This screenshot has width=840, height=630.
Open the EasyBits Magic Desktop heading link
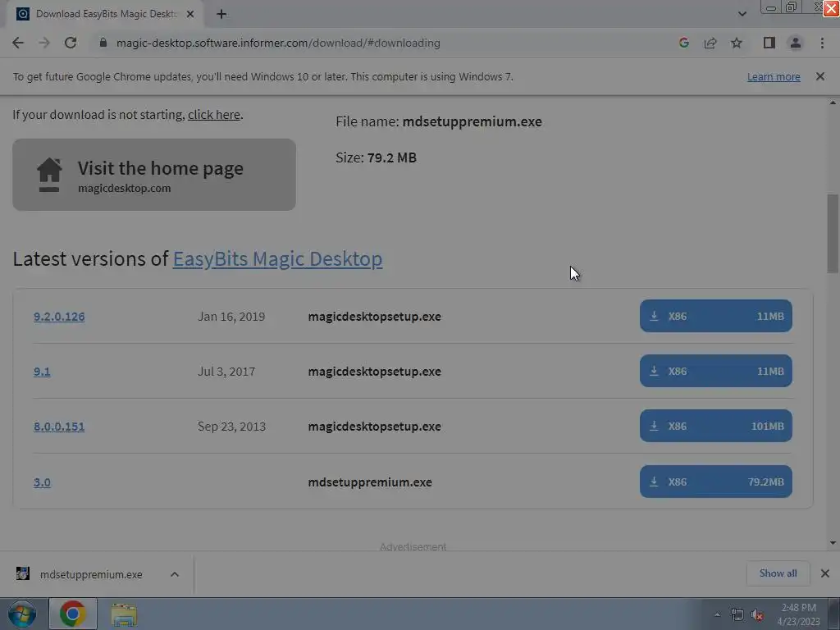point(277,258)
